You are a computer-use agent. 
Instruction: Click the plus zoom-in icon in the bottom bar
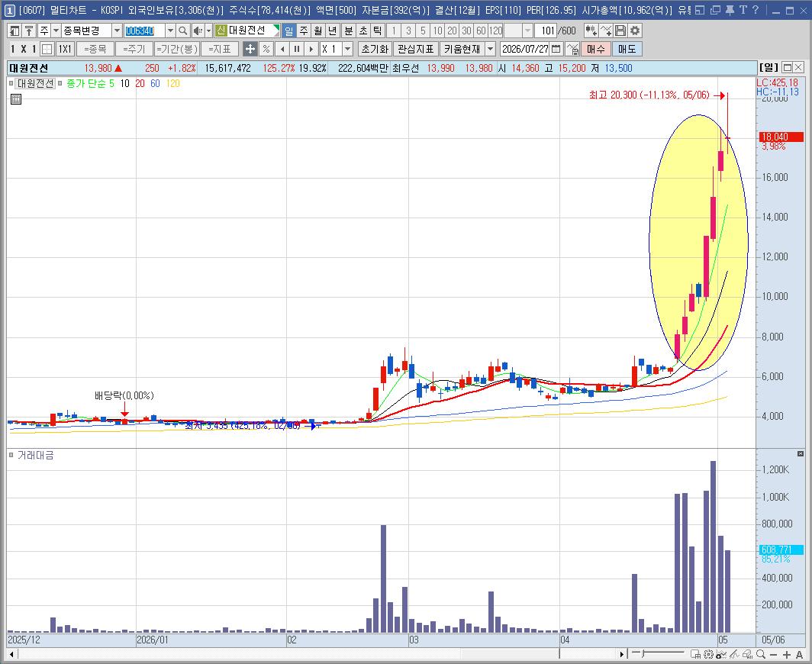787,654
